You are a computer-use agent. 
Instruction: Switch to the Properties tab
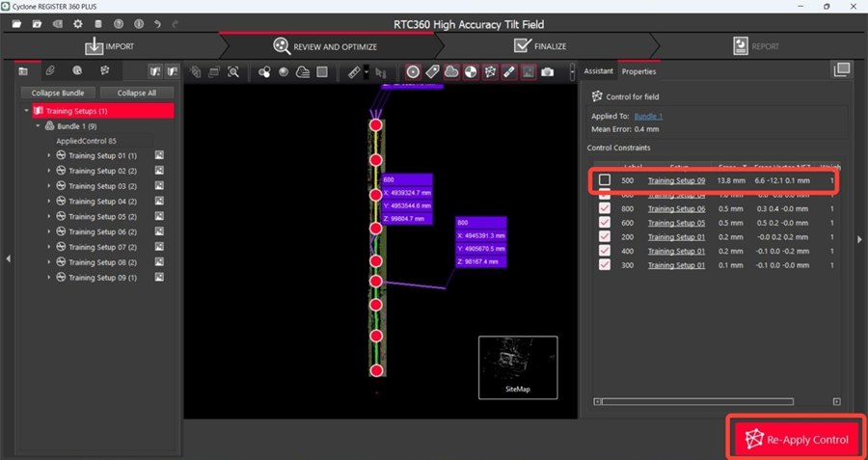click(638, 71)
